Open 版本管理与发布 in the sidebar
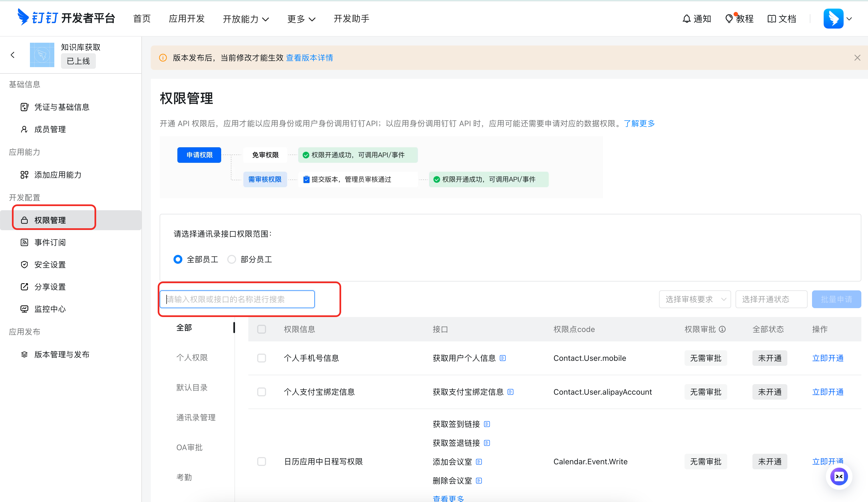 (62, 354)
